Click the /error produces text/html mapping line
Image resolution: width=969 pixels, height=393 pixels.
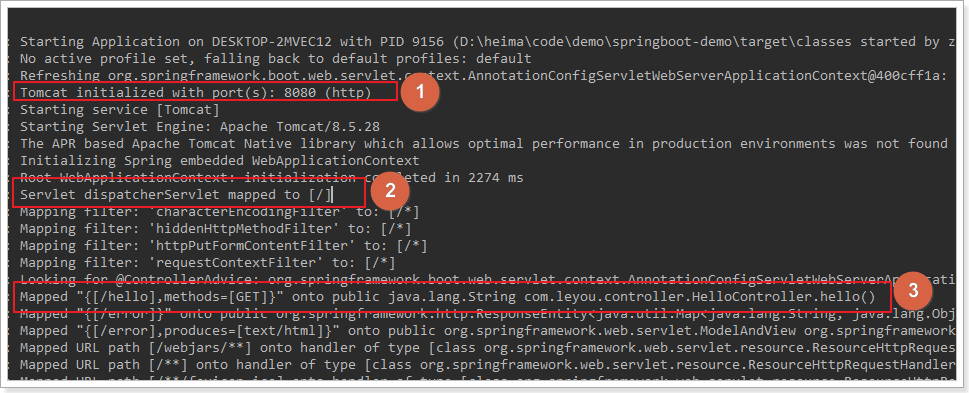(485, 331)
